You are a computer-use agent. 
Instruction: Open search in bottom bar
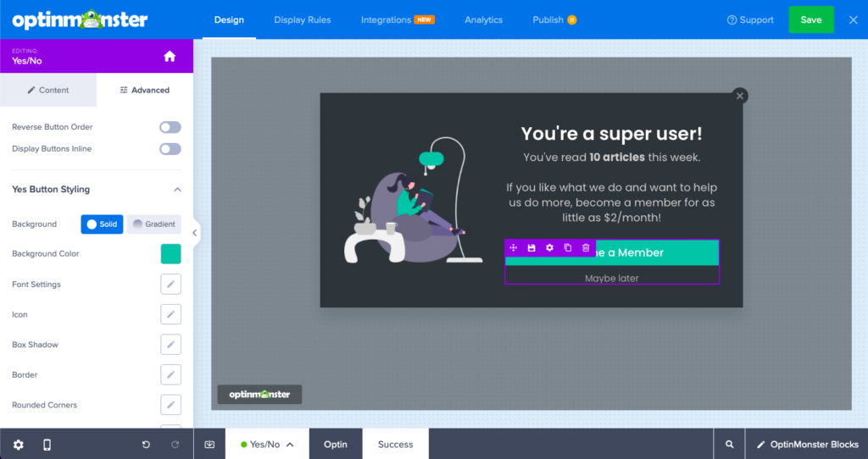tap(729, 444)
